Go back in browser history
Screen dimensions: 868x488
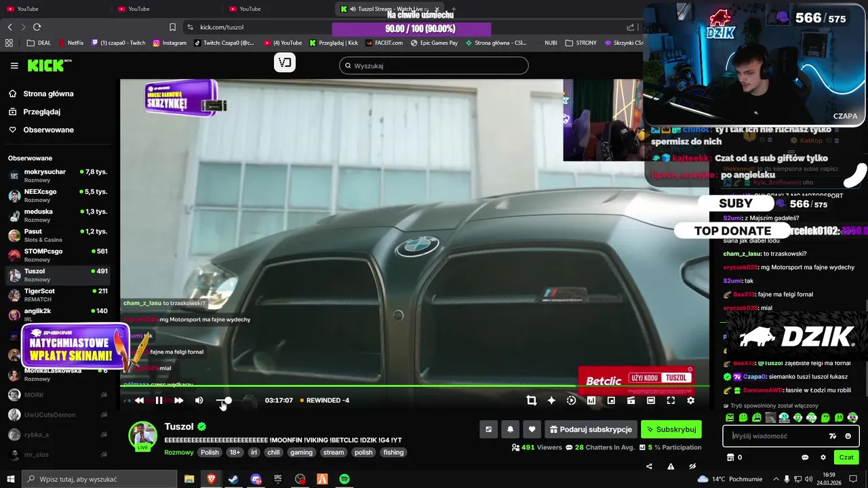(9, 27)
